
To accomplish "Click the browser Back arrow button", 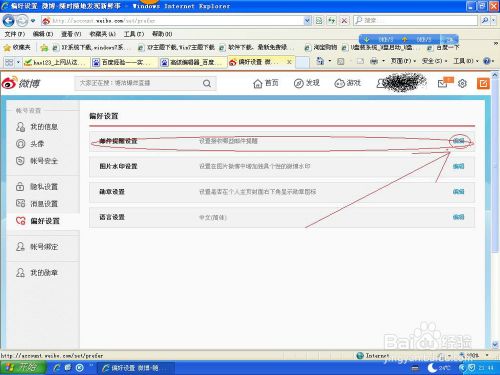I will pyautogui.click(x=8, y=21).
